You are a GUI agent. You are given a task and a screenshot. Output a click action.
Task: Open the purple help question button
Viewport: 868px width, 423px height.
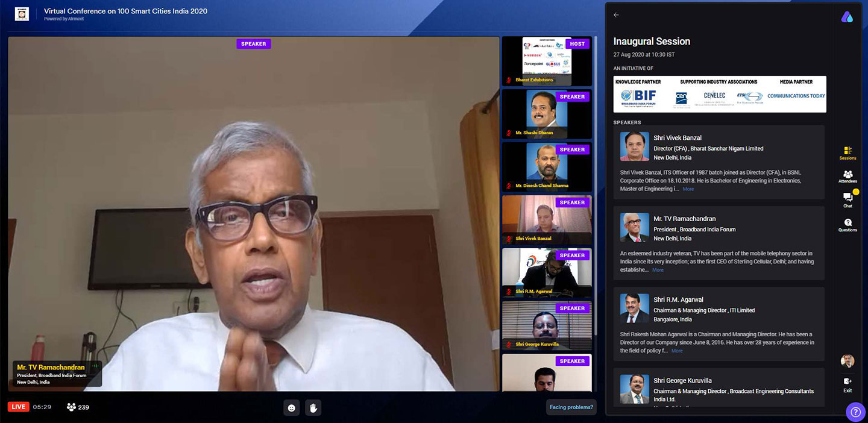click(856, 412)
